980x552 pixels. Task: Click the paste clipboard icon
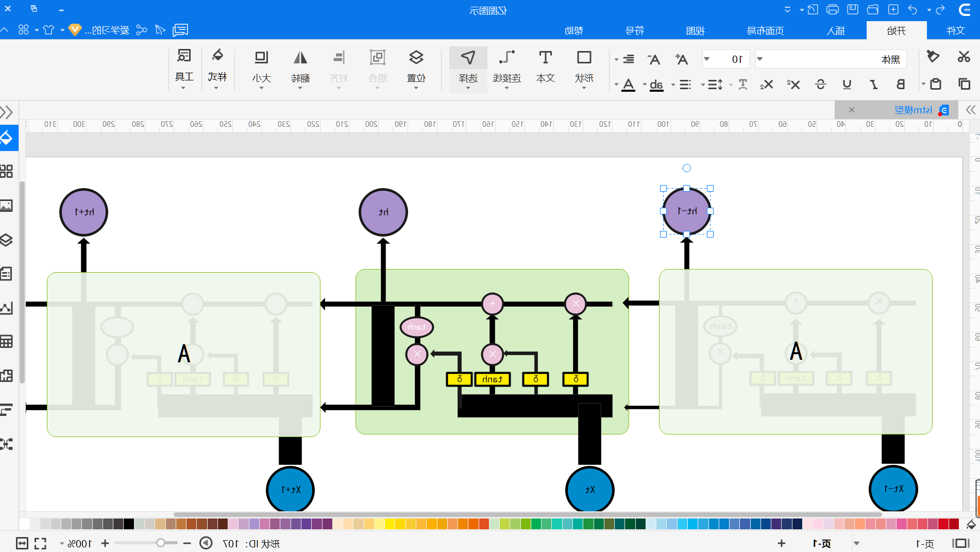click(936, 84)
